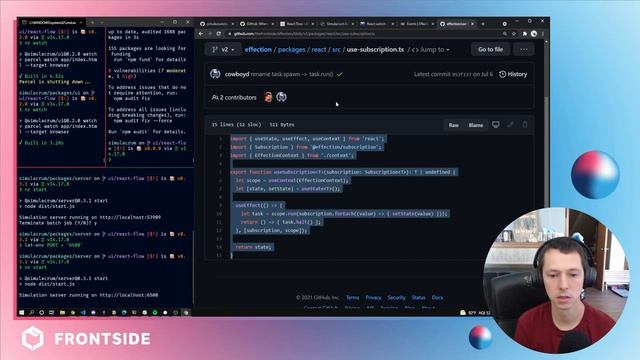
Task: Open the browser three-dot menu
Action: pyautogui.click(x=543, y=34)
